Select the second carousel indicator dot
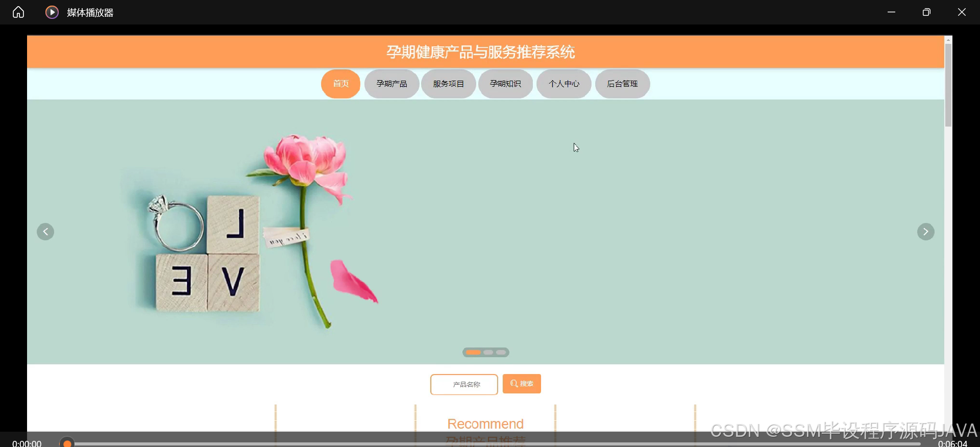The height and width of the screenshot is (447, 980). click(x=488, y=352)
